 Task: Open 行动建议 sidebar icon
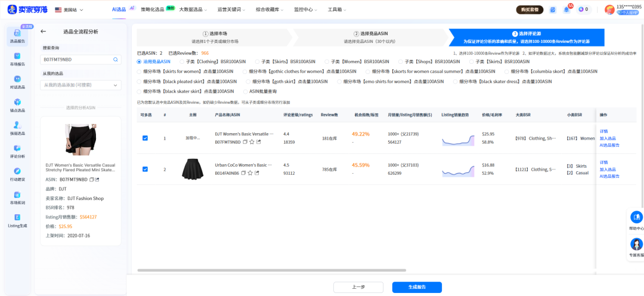coord(17,174)
